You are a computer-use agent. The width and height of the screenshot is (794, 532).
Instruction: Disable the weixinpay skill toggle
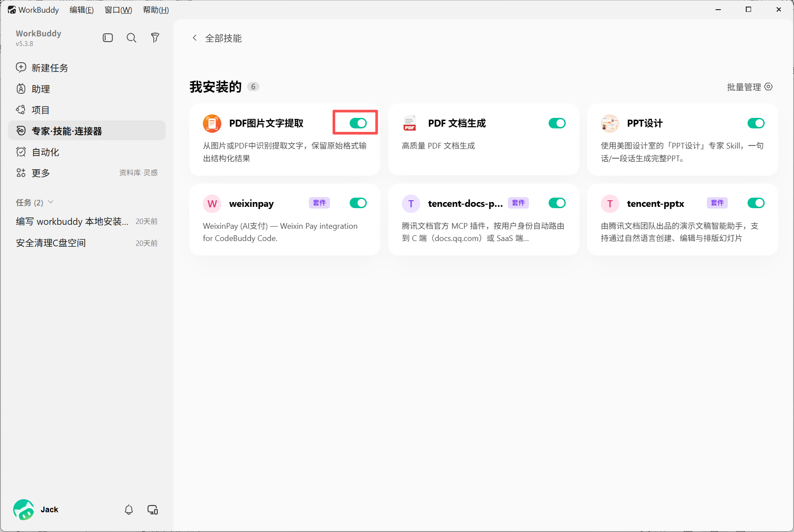tap(358, 203)
